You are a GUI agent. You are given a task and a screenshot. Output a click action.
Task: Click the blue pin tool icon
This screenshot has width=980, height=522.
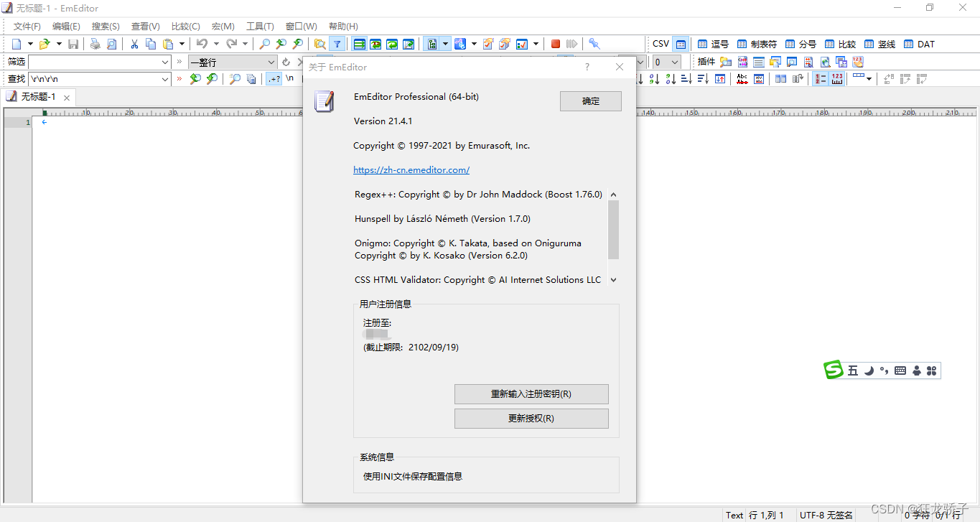tap(594, 45)
